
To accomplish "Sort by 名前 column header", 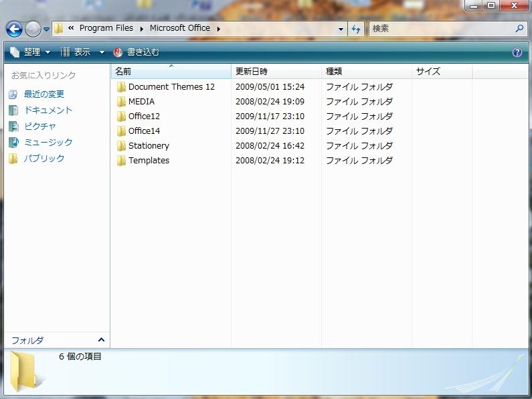I will coord(171,71).
